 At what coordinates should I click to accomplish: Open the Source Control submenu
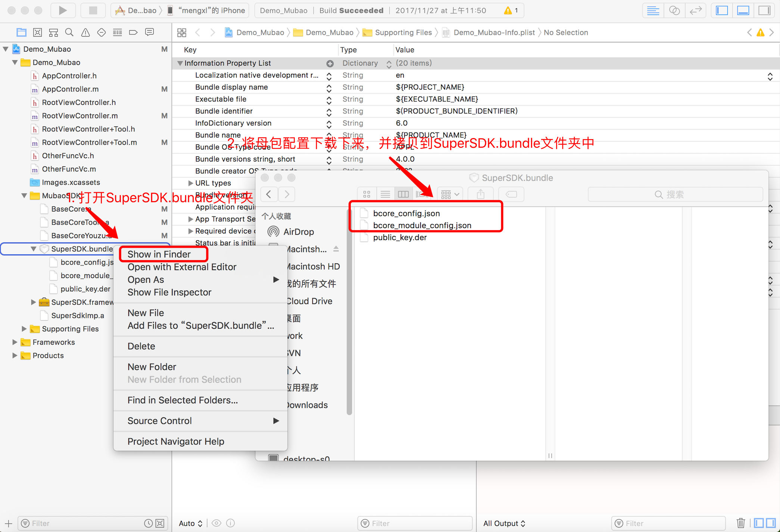[x=200, y=421]
